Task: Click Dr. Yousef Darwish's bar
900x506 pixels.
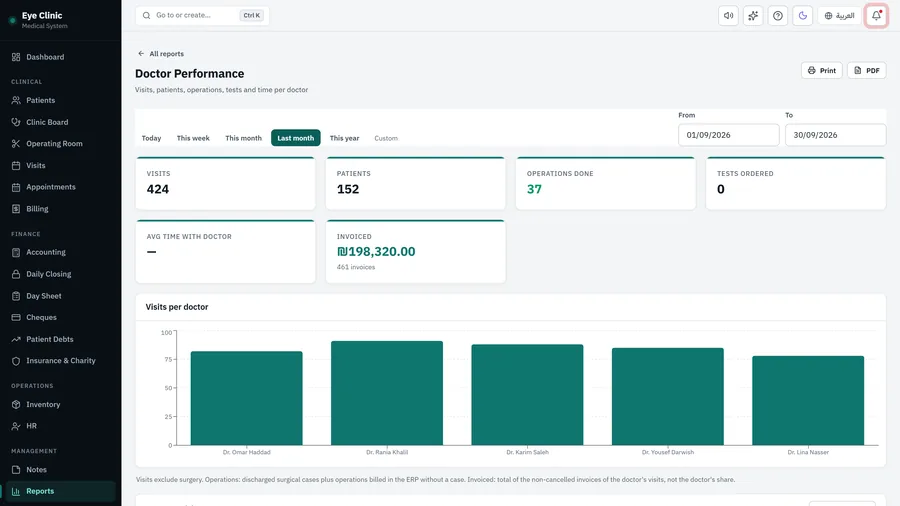Action: (x=668, y=396)
